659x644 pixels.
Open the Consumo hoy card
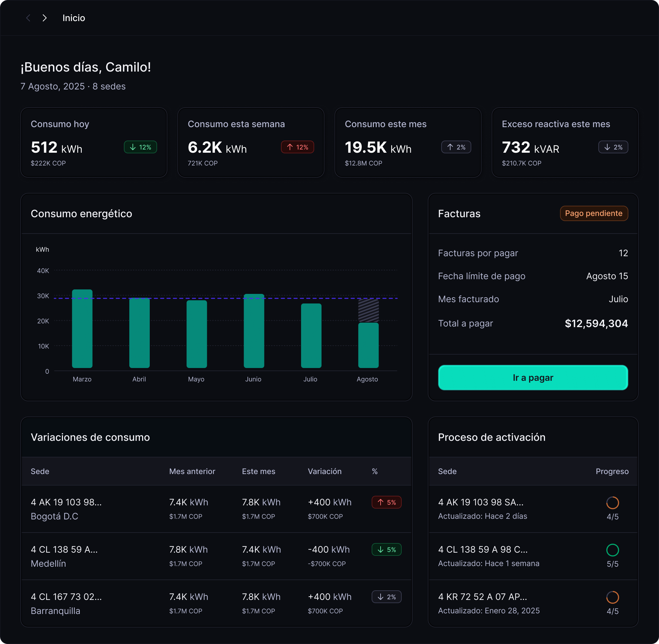[94, 142]
